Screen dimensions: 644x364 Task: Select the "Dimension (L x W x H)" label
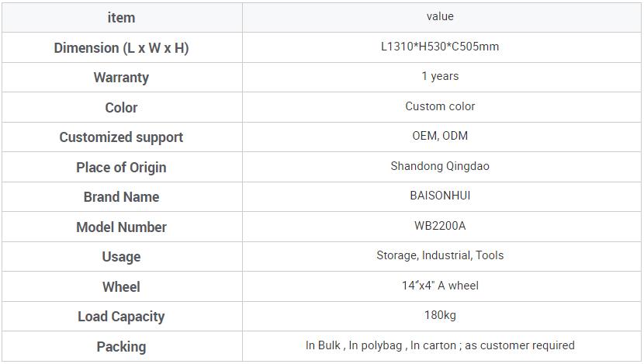[121, 47]
